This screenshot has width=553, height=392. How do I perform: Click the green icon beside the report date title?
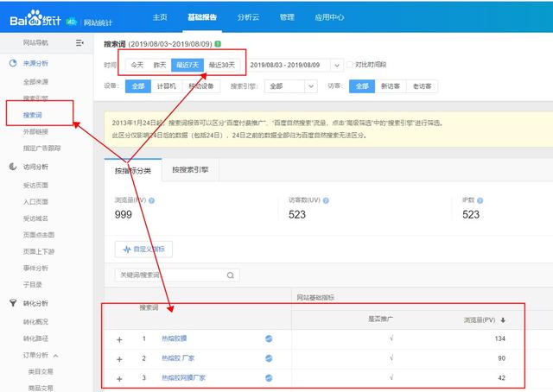coord(218,44)
